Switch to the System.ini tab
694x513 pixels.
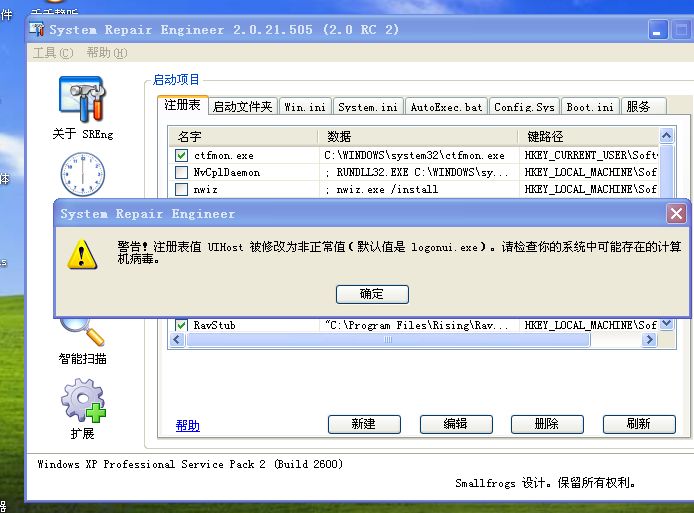click(x=368, y=107)
